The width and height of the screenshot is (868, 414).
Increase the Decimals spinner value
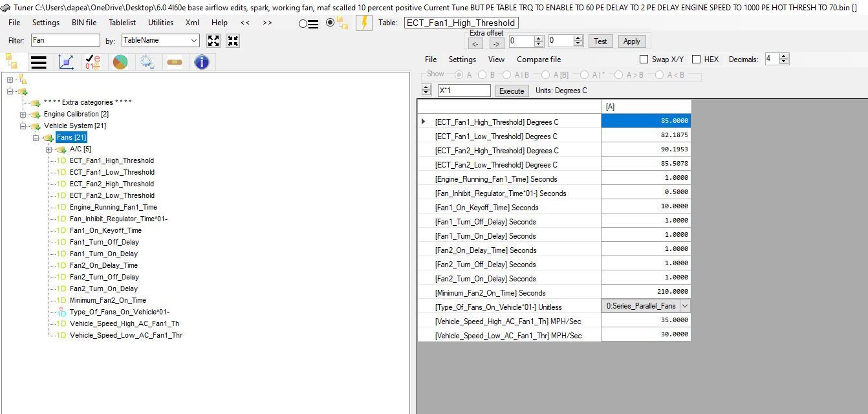point(784,56)
